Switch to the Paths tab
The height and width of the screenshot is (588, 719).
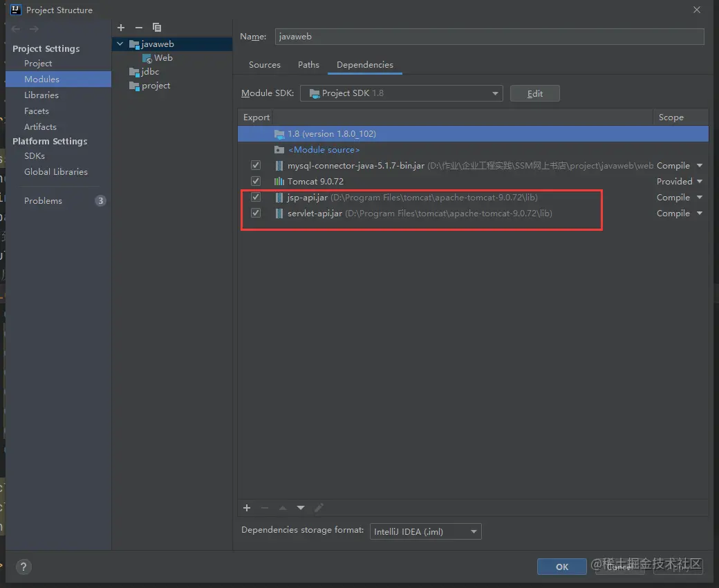(x=308, y=65)
